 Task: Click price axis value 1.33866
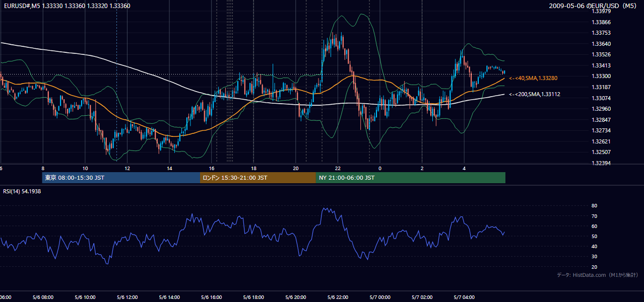tap(601, 22)
